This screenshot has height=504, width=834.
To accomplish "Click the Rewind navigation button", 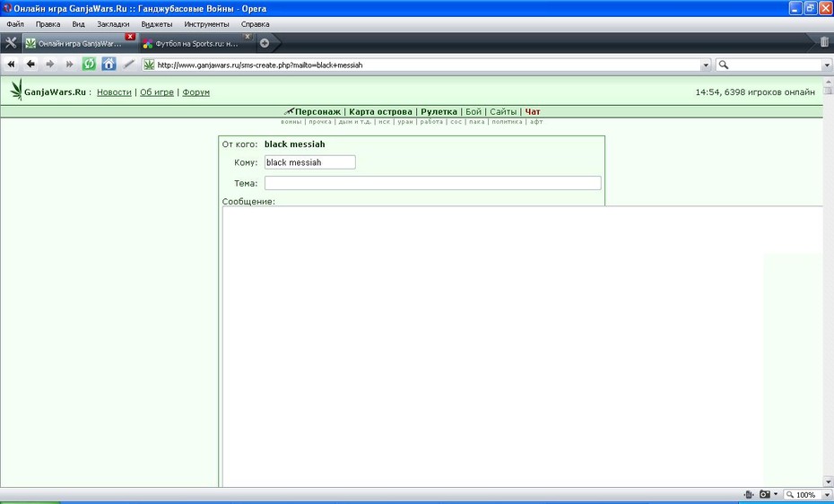I will [x=11, y=65].
